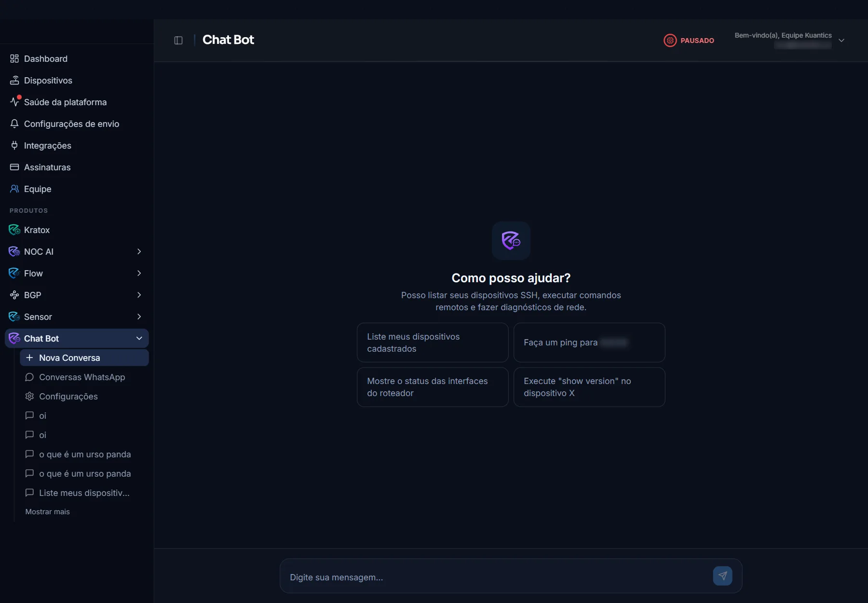The width and height of the screenshot is (868, 603).
Task: Click the bell icon for Configurações de envio
Action: coord(14,124)
